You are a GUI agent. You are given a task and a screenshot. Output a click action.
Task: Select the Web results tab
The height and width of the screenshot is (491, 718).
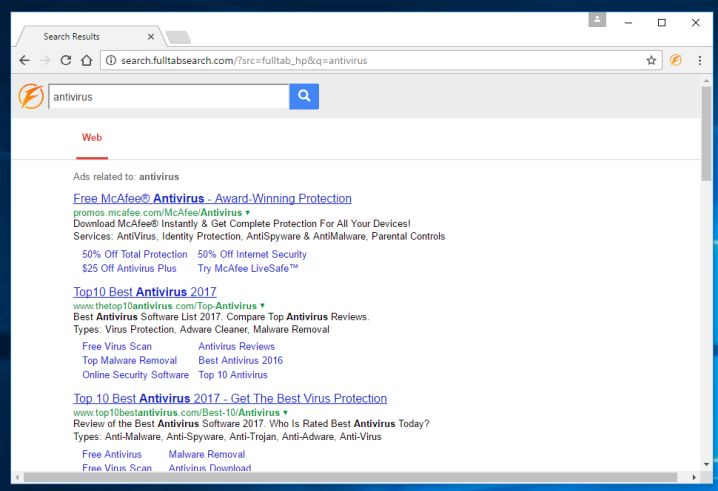click(92, 137)
